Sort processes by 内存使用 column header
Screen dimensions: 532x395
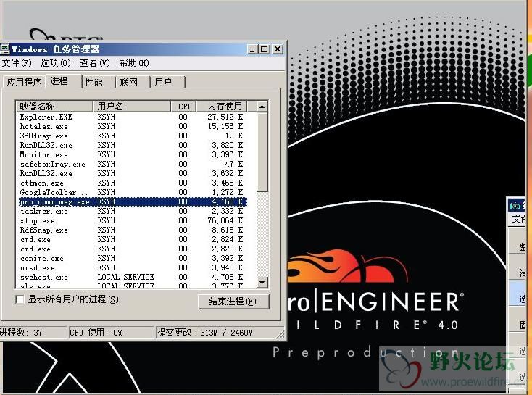pyautogui.click(x=223, y=107)
